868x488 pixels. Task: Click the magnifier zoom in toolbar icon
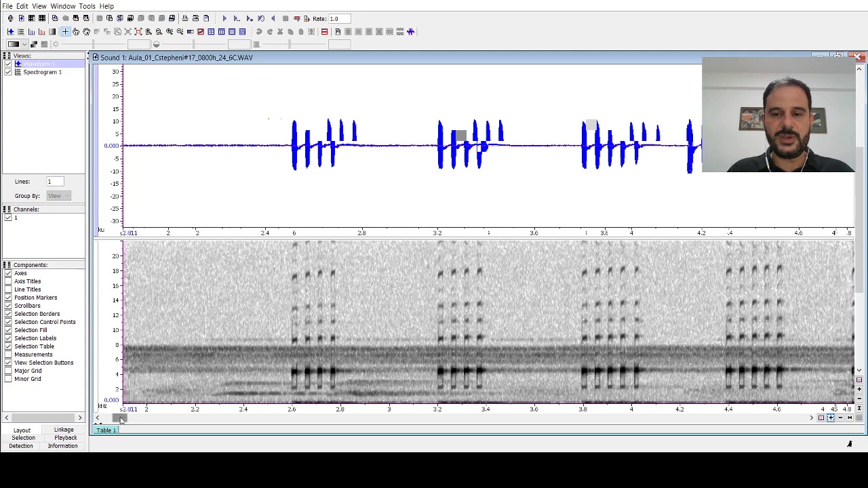pyautogui.click(x=148, y=32)
